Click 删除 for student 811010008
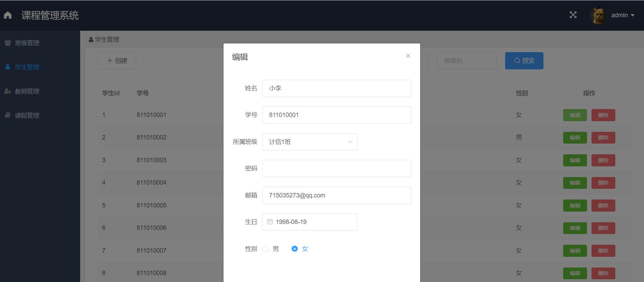 [603, 273]
